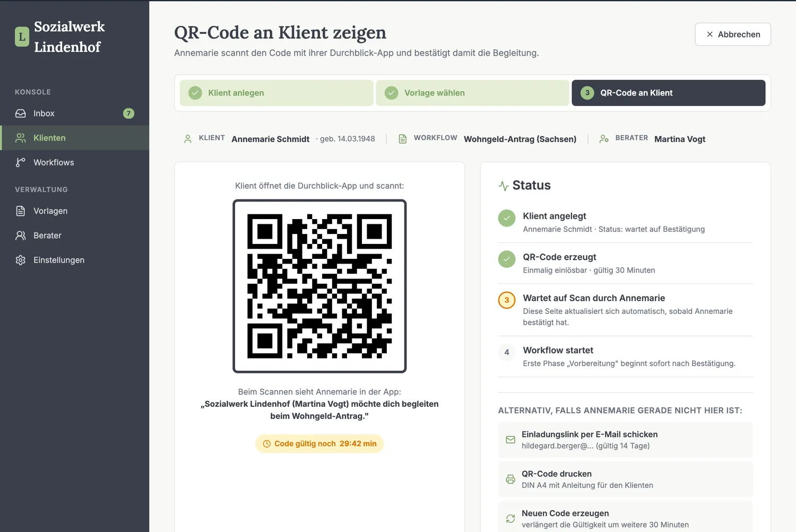
Task: Click the Workflows branch icon in sidebar
Action: pyautogui.click(x=21, y=162)
